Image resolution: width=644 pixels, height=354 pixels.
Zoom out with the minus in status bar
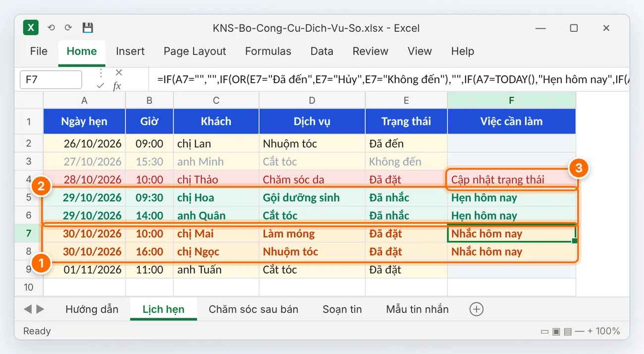(x=579, y=331)
